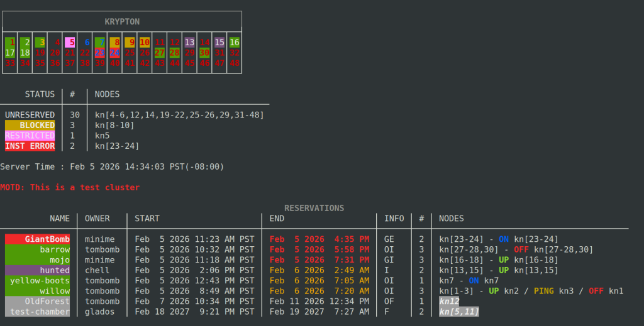Click node 5 in the Krypton grid
The image size is (644, 326).
click(70, 43)
